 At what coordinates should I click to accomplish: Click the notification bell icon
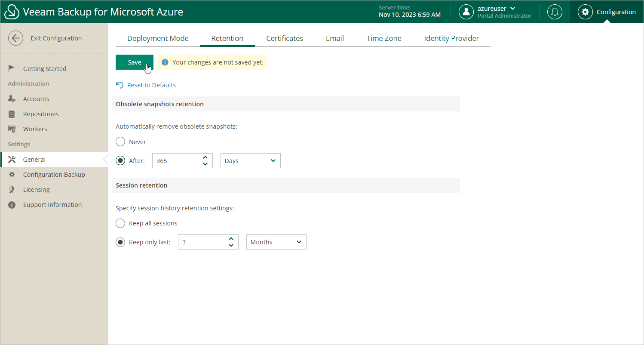[x=555, y=12]
